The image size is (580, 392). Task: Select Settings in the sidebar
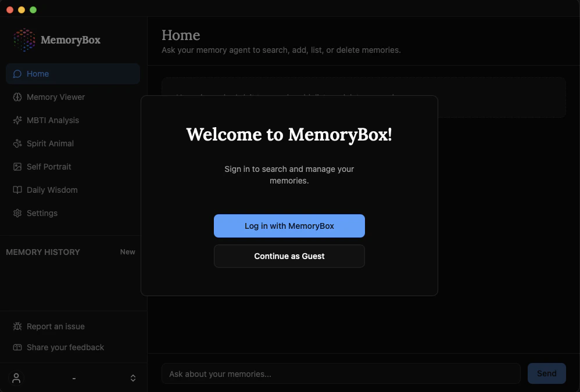[x=42, y=213]
